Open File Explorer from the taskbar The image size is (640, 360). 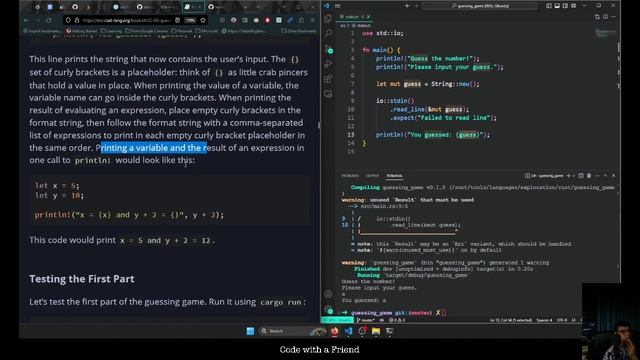pos(376,331)
